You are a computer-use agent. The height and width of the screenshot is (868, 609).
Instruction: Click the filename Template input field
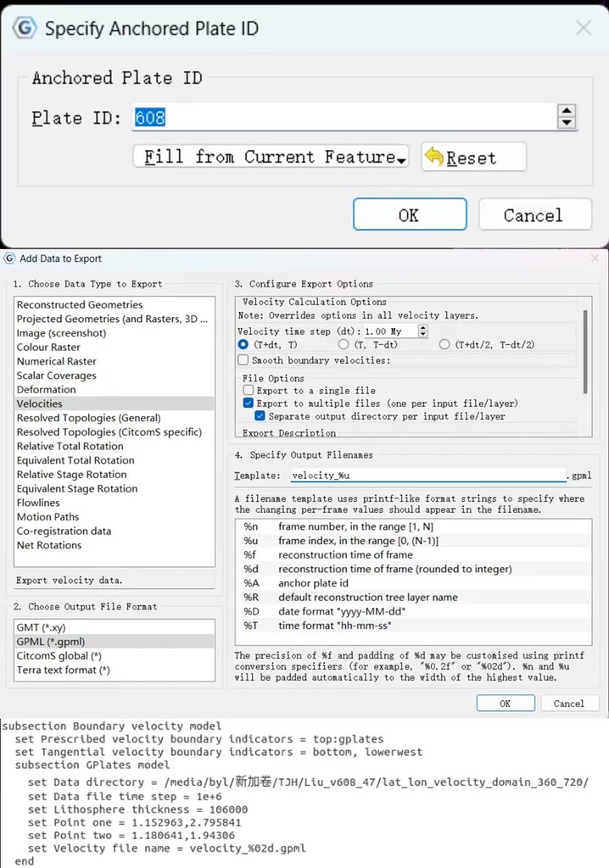(x=427, y=475)
